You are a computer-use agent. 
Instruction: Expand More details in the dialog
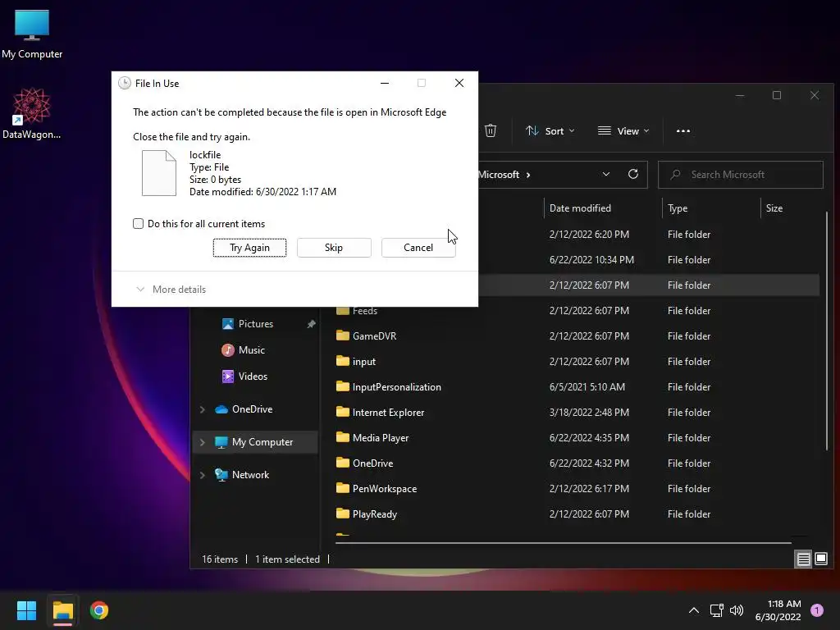click(171, 290)
